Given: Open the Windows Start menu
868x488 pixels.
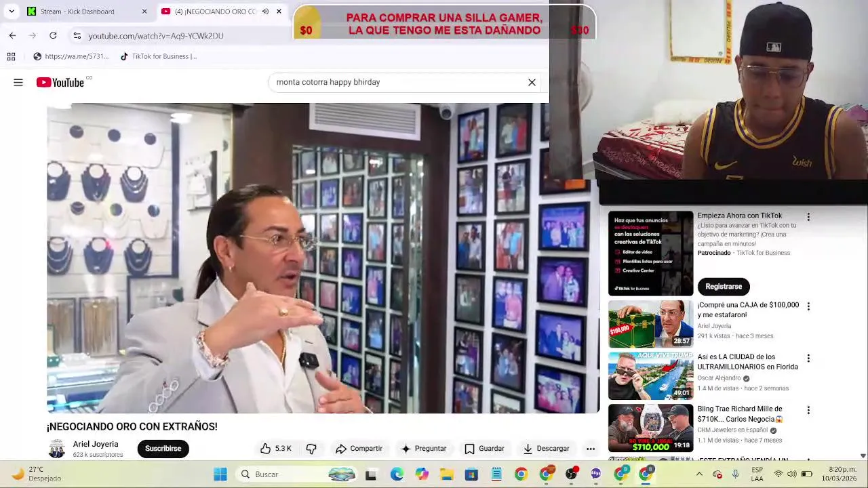Looking at the screenshot, I should click(x=220, y=474).
